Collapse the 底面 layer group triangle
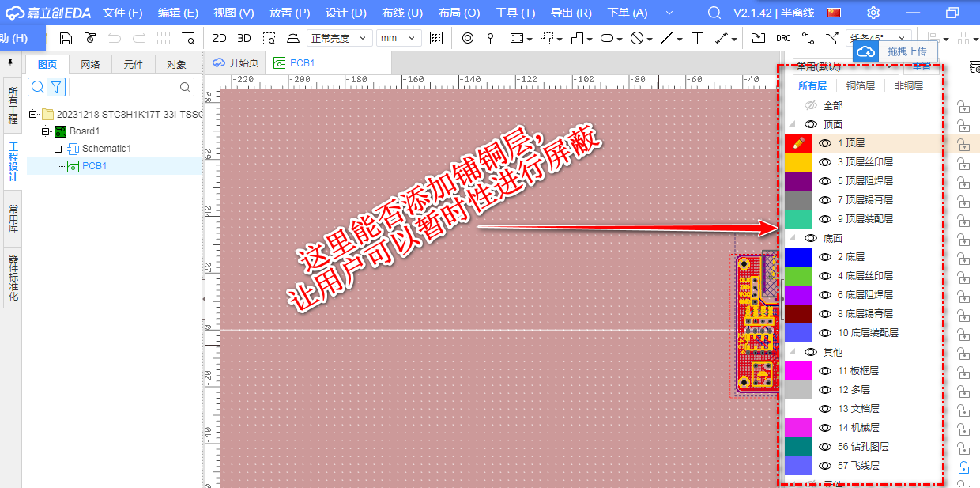980x488 pixels. pos(792,238)
